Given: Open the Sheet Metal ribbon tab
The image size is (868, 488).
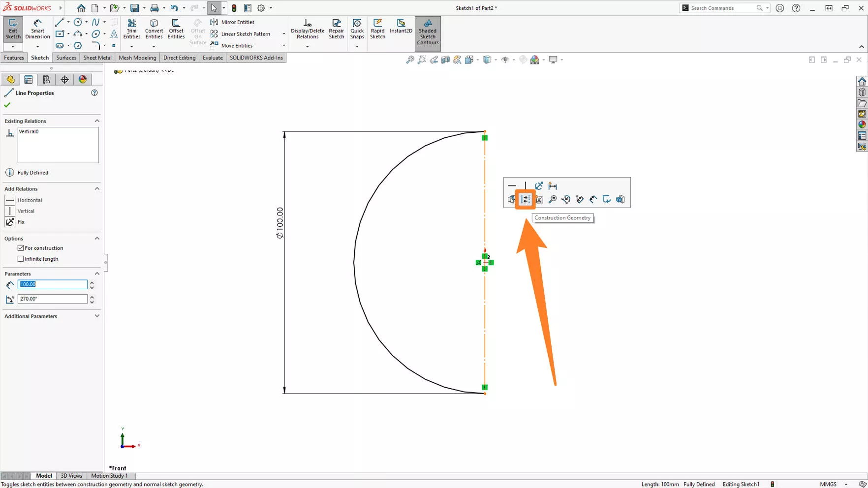Looking at the screenshot, I should [97, 58].
